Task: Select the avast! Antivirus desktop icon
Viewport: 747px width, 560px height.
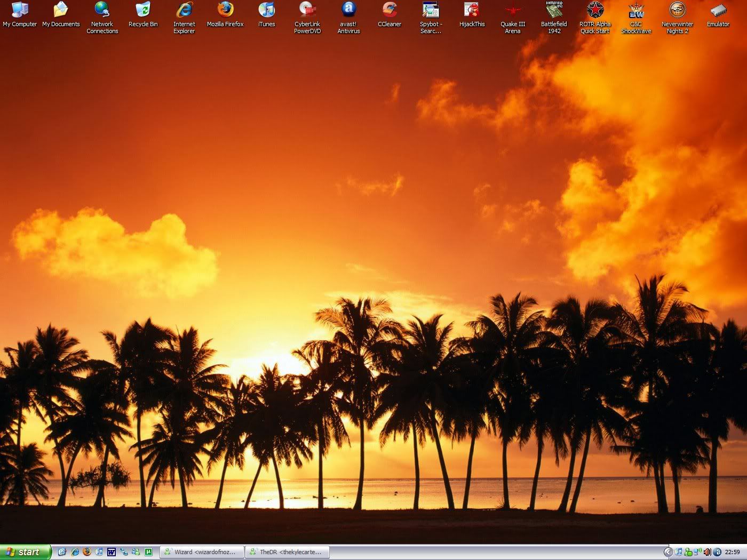Action: click(348, 18)
